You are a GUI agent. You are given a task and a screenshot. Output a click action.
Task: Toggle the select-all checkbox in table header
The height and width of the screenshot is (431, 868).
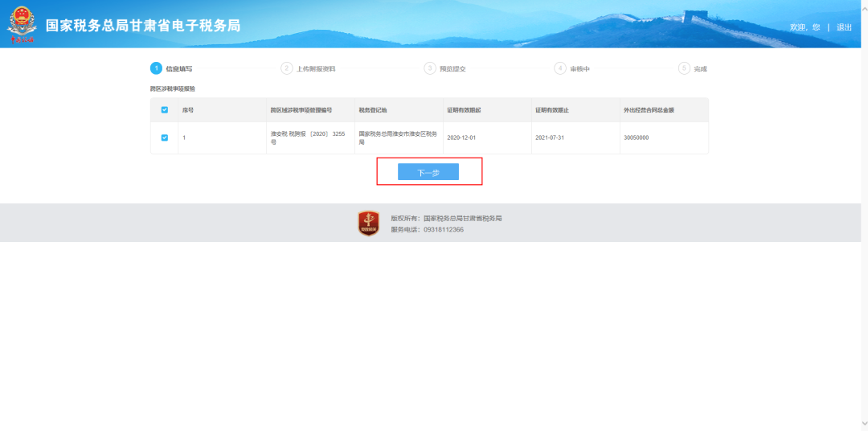(x=165, y=110)
